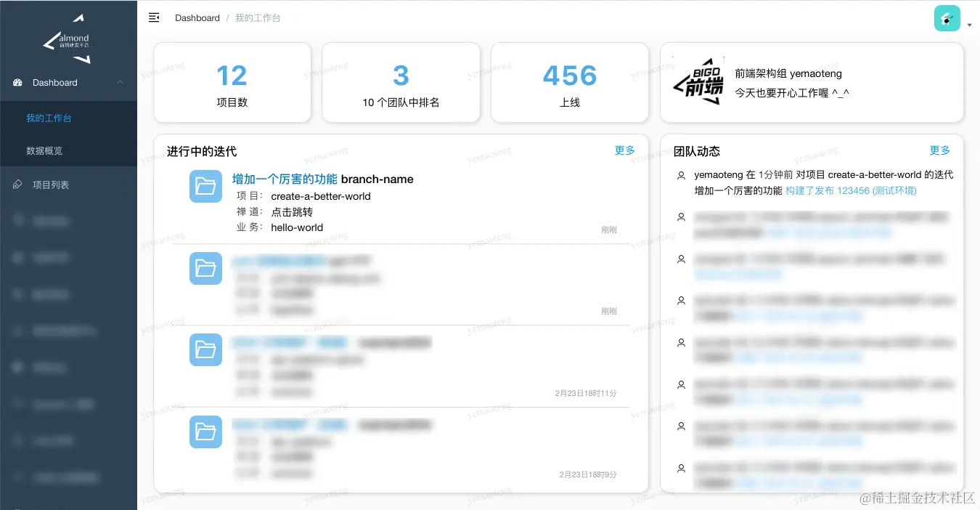This screenshot has width=980, height=510.
Task: Click 我的工作台 breadcrumb text
Action: (x=258, y=18)
